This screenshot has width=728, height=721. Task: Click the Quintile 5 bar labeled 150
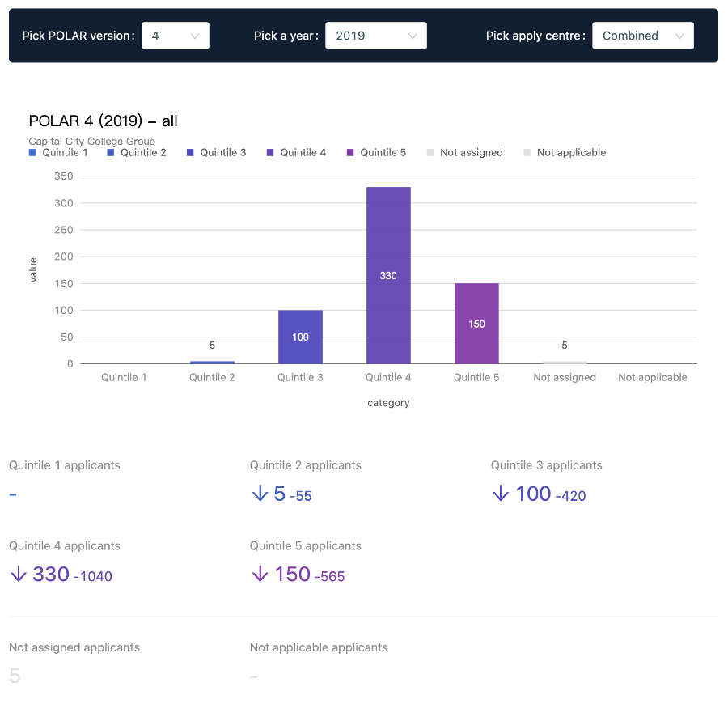tap(476, 324)
